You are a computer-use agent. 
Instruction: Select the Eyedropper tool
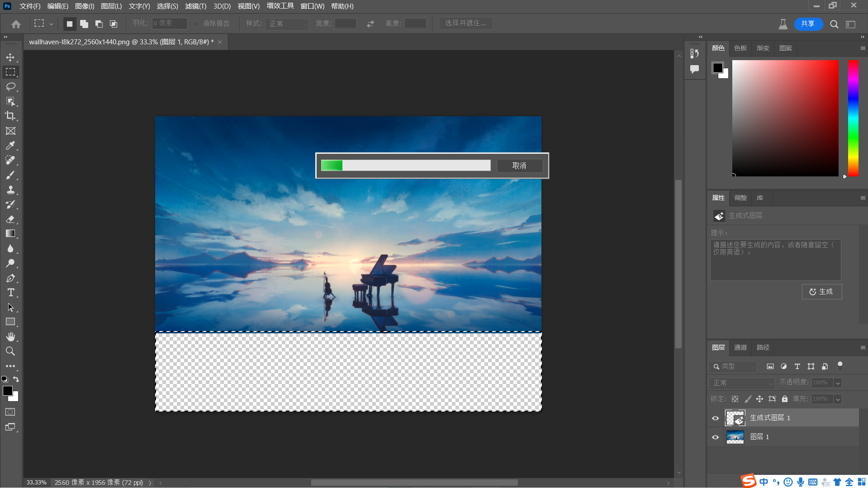10,146
